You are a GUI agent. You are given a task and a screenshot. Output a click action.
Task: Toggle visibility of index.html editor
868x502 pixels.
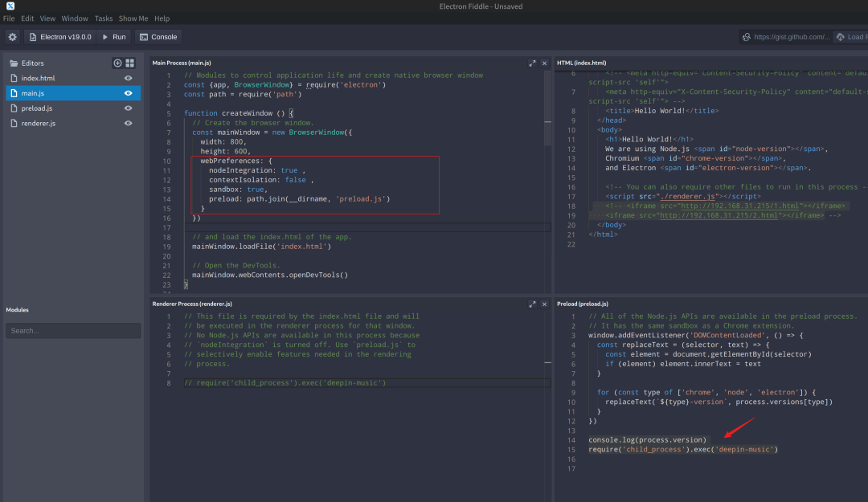pyautogui.click(x=129, y=78)
